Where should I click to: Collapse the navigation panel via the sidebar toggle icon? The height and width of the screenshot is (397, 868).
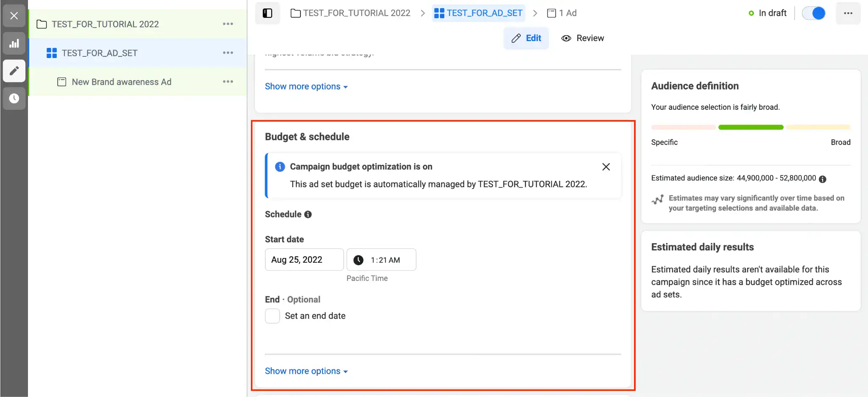[x=267, y=13]
